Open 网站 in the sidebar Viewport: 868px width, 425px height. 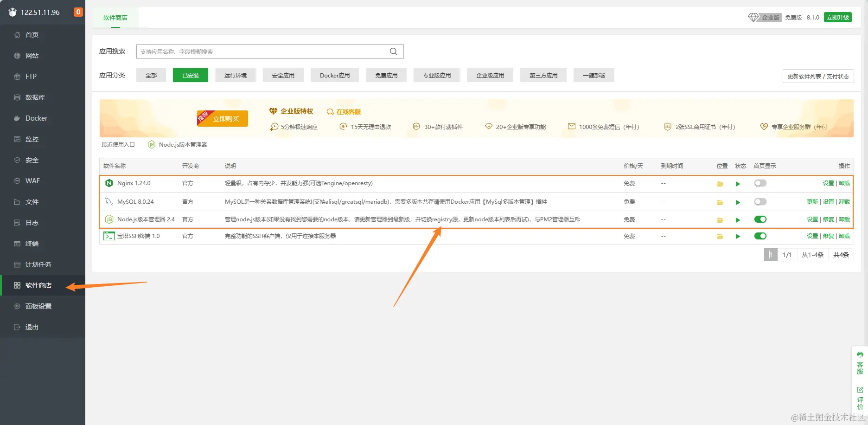tap(43, 56)
